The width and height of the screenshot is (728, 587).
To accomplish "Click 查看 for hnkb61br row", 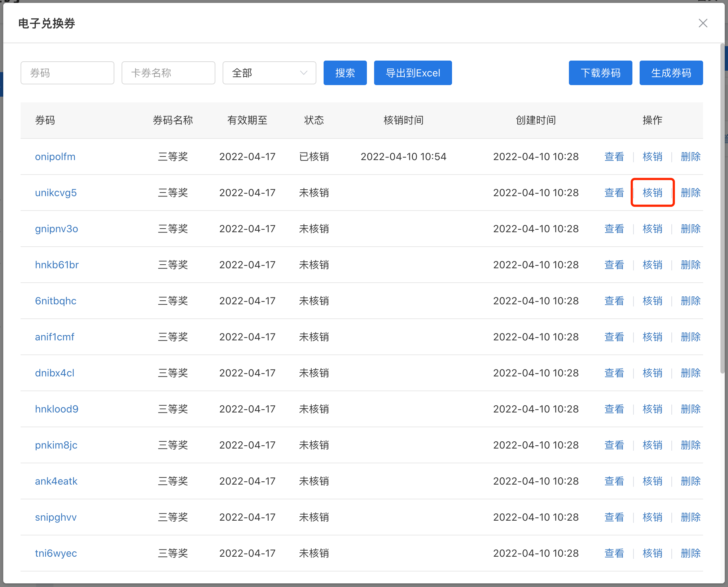I will click(614, 265).
